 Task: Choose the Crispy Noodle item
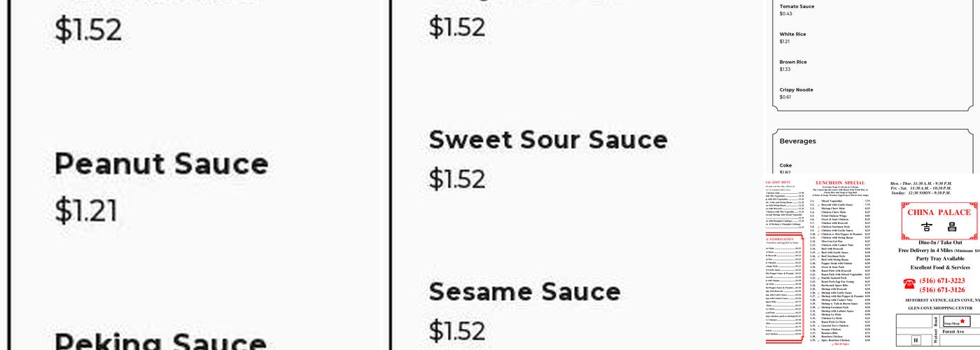tap(796, 90)
